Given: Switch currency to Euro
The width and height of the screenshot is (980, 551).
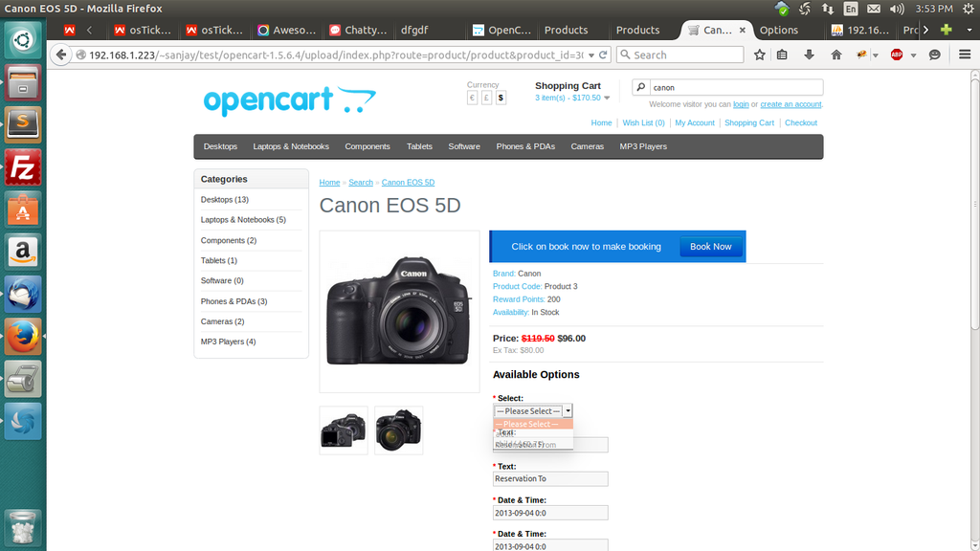Looking at the screenshot, I should [x=472, y=98].
